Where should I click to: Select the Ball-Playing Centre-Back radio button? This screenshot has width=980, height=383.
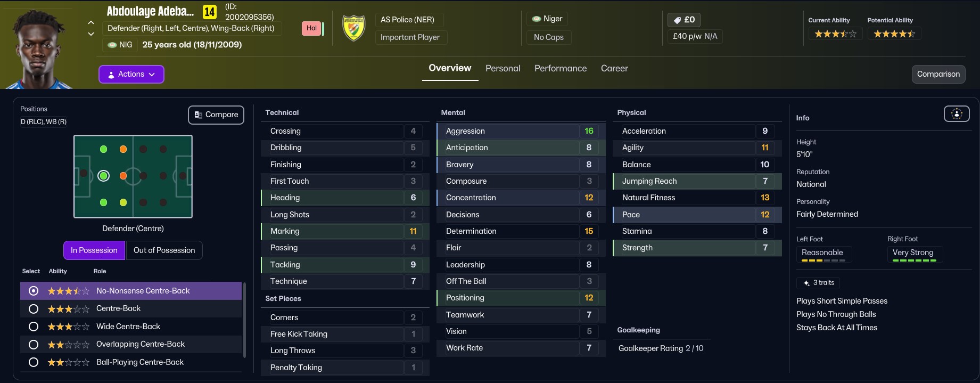pyautogui.click(x=34, y=362)
